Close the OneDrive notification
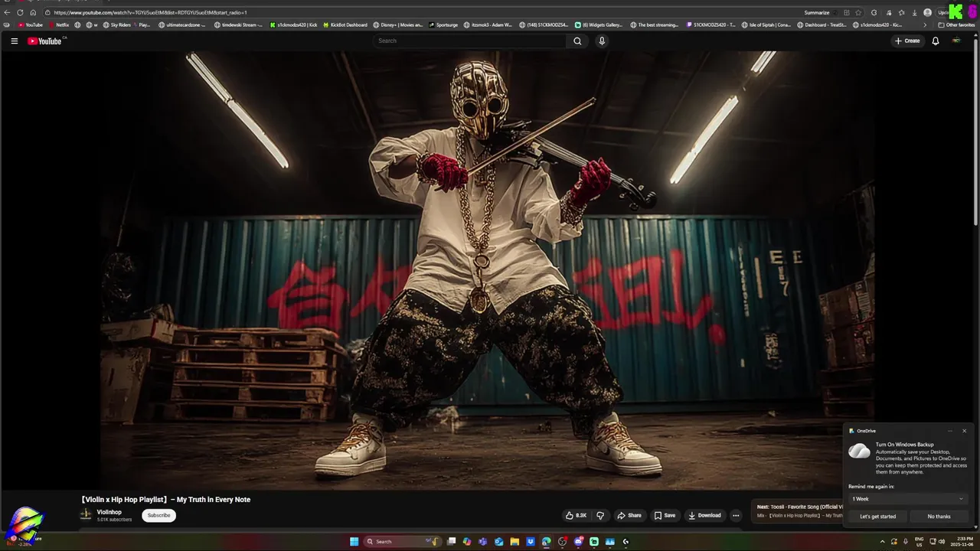The height and width of the screenshot is (551, 980). coord(964,431)
